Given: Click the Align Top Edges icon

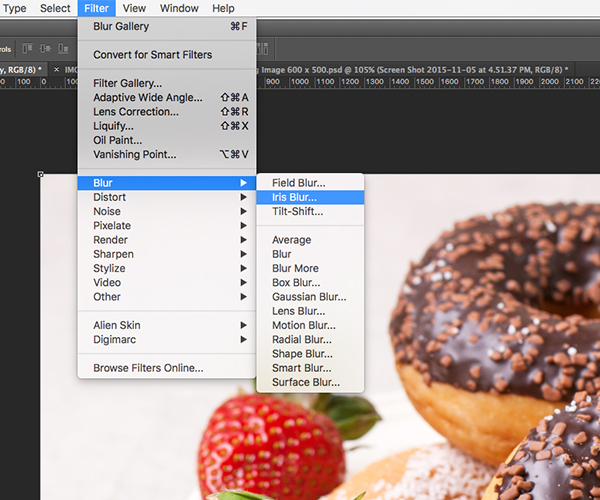Looking at the screenshot, I should tap(27, 49).
